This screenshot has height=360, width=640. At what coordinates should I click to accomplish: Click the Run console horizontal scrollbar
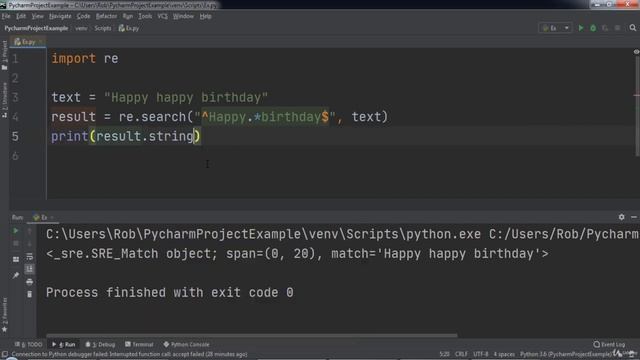point(252,336)
